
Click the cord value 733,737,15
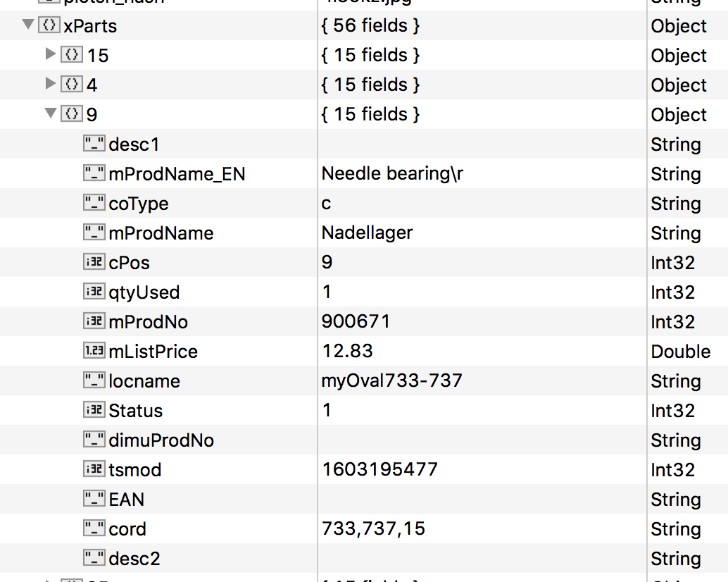coord(373,529)
